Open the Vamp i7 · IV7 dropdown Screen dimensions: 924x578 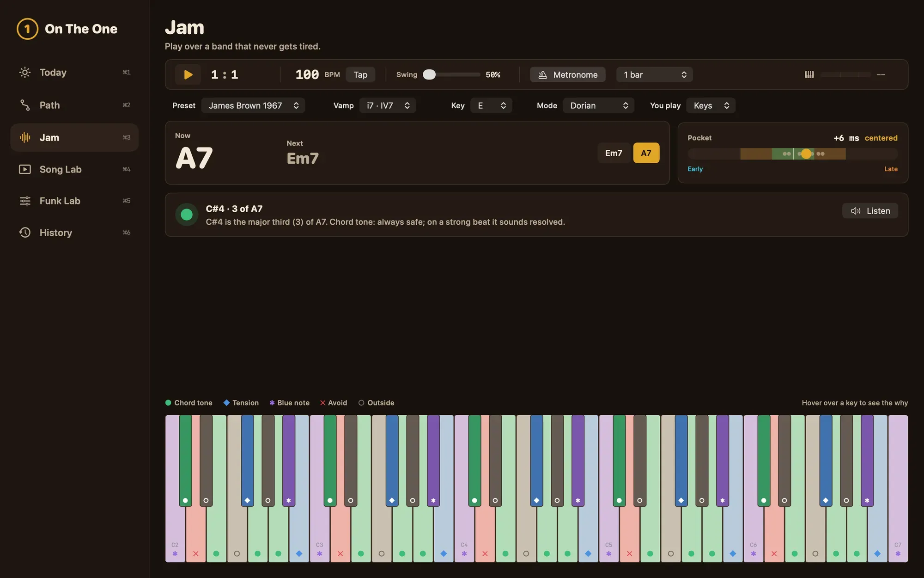388,105
